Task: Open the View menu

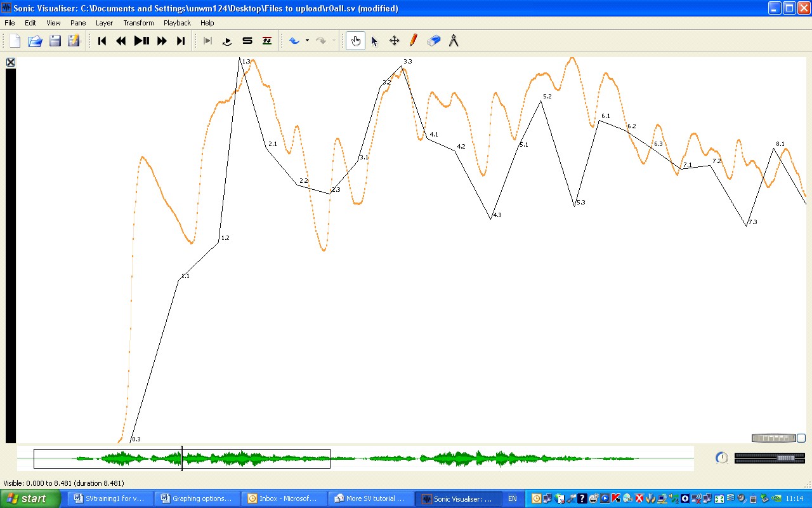Action: click(x=53, y=23)
